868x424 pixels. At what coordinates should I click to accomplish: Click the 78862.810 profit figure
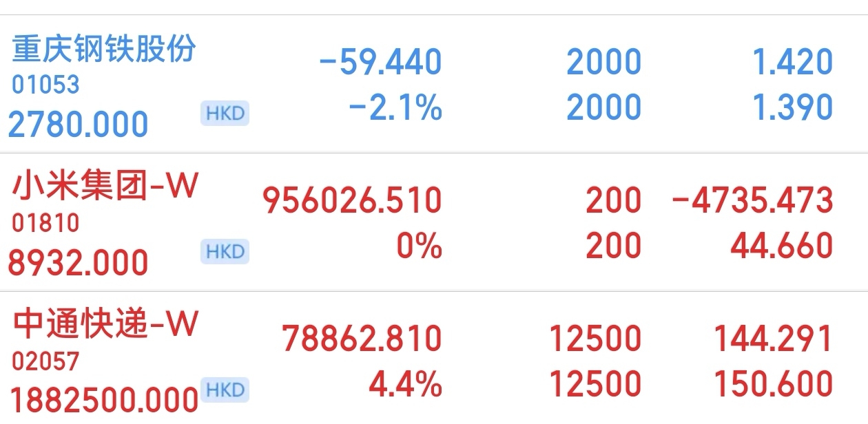[x=362, y=339]
